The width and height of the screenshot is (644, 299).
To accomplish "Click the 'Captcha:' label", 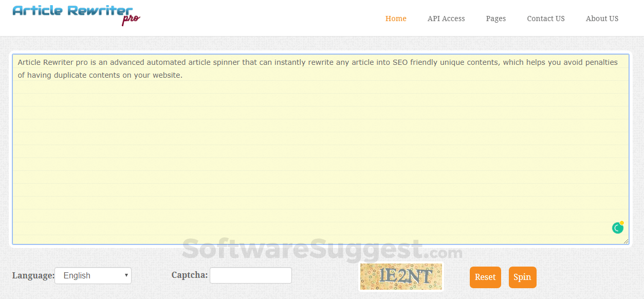I will 189,275.
